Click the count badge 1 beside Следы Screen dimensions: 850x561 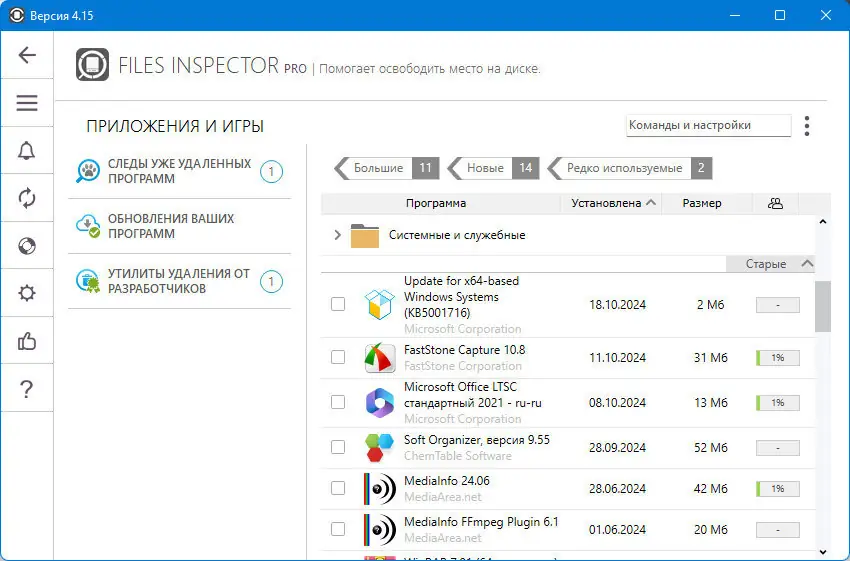(x=271, y=172)
